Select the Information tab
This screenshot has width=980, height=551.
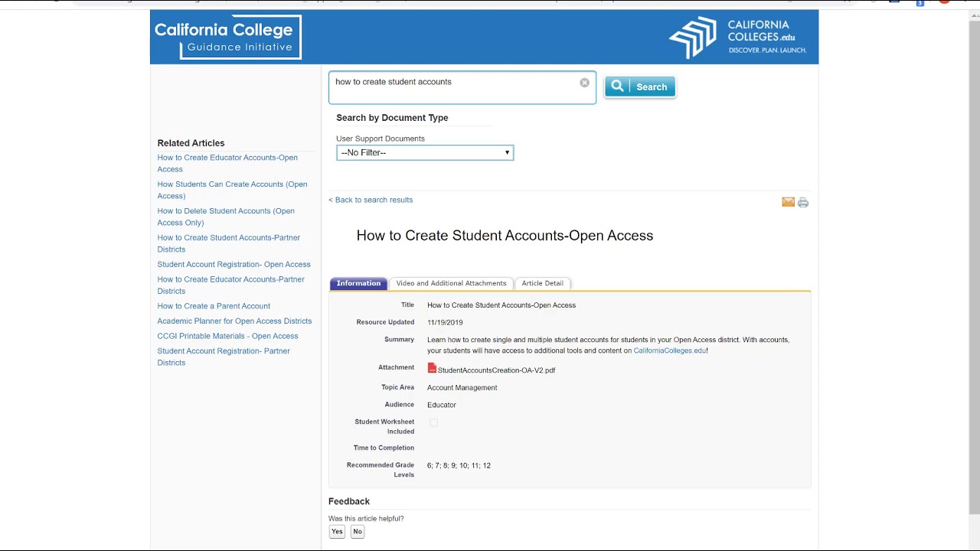(x=358, y=283)
